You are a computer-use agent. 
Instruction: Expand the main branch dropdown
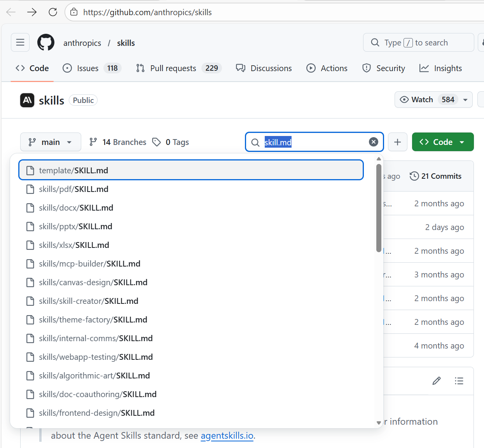pyautogui.click(x=51, y=142)
